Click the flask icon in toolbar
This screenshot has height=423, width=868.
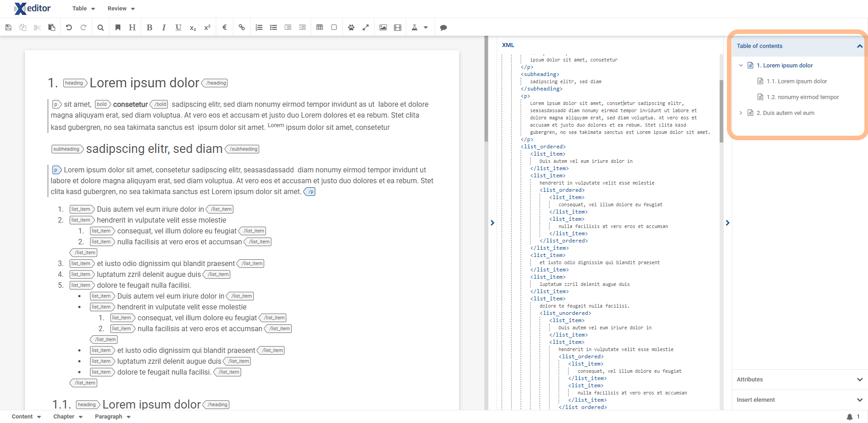tap(414, 28)
